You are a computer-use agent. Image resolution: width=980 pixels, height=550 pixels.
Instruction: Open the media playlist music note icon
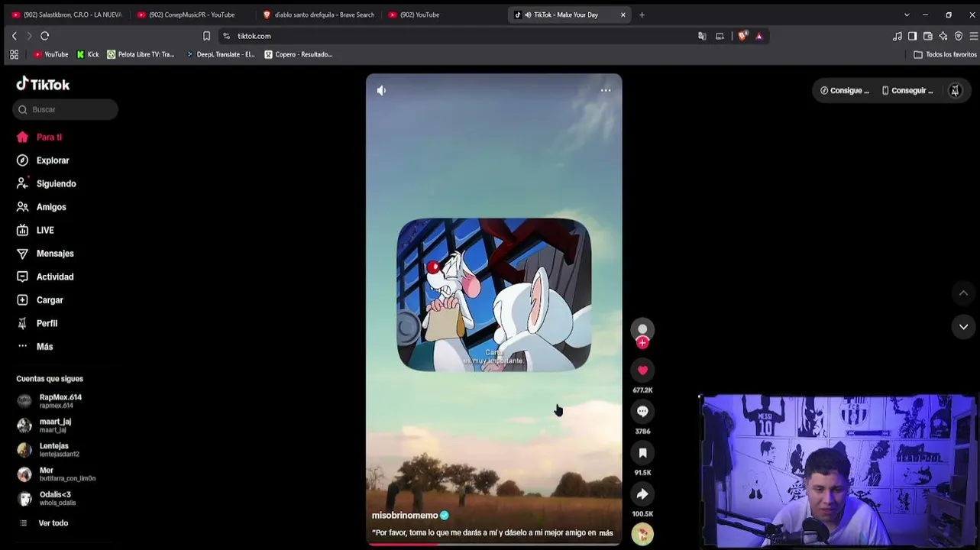898,36
